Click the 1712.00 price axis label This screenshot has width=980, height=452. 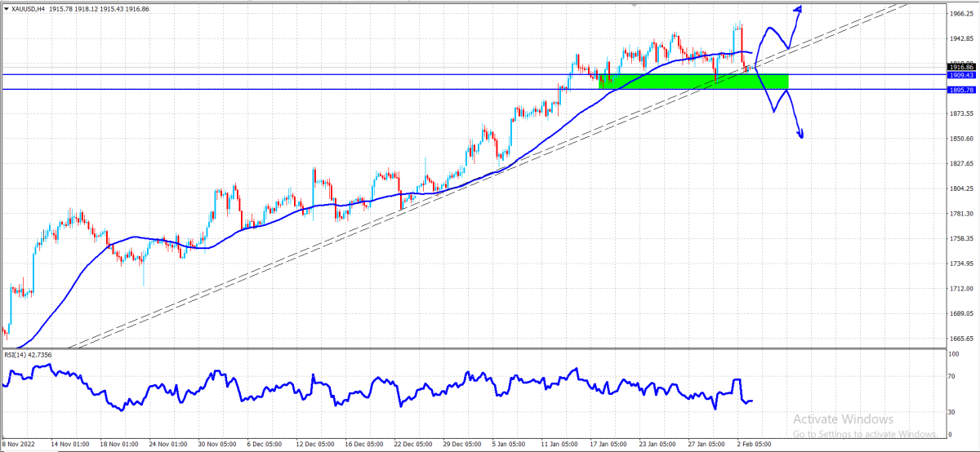(961, 289)
